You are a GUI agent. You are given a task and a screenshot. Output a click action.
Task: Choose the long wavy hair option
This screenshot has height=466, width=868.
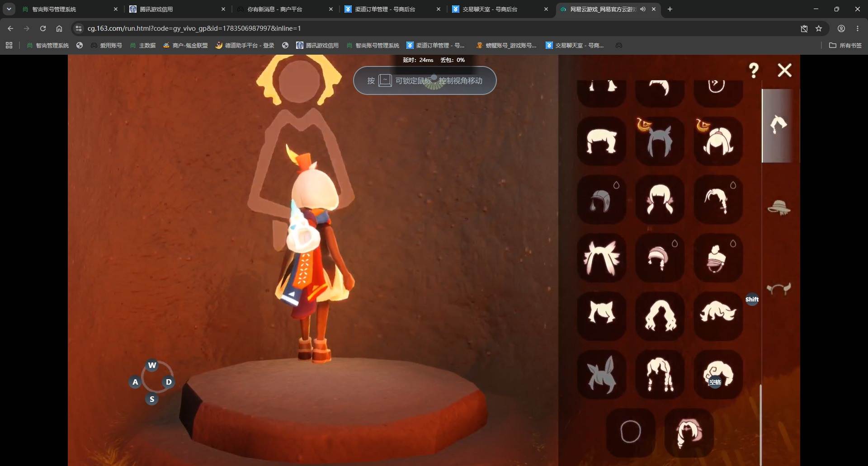[660, 316]
